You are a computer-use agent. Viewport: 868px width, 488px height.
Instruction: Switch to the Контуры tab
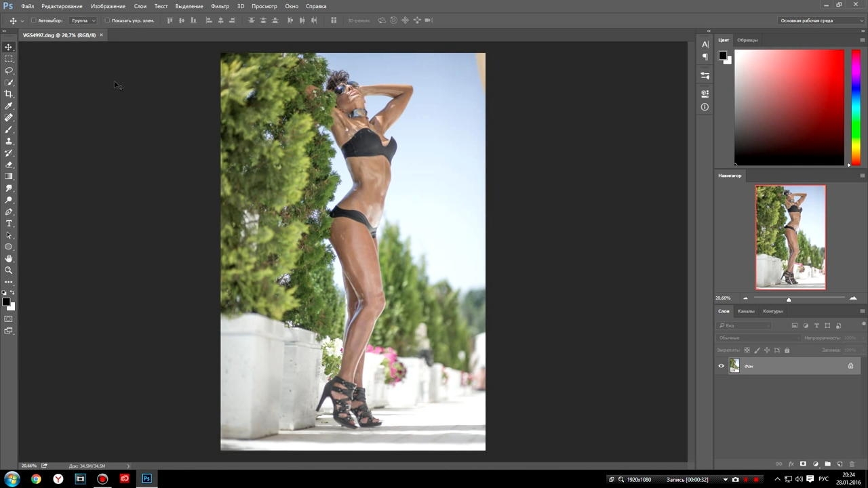[x=772, y=311]
